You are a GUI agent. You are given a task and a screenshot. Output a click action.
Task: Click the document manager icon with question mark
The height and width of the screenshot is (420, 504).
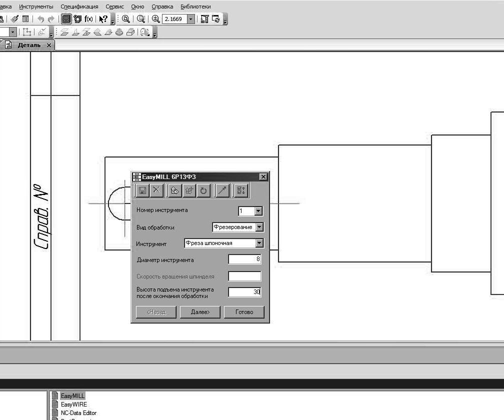(x=77, y=19)
